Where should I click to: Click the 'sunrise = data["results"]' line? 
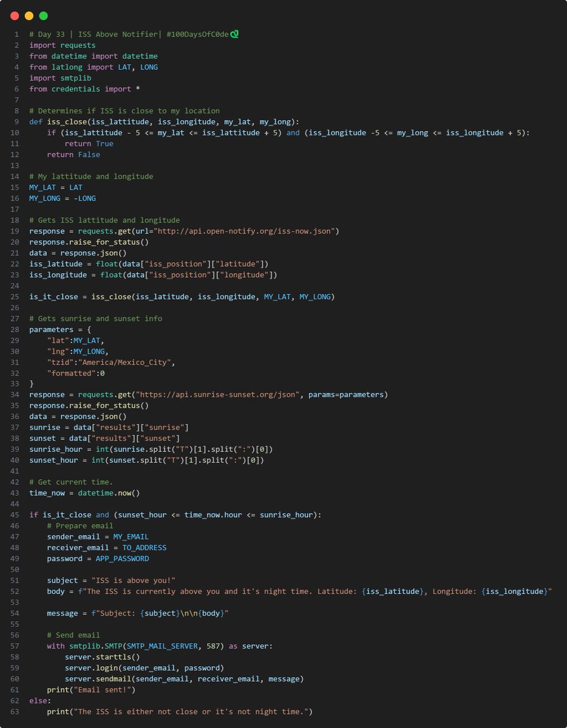pyautogui.click(x=109, y=428)
